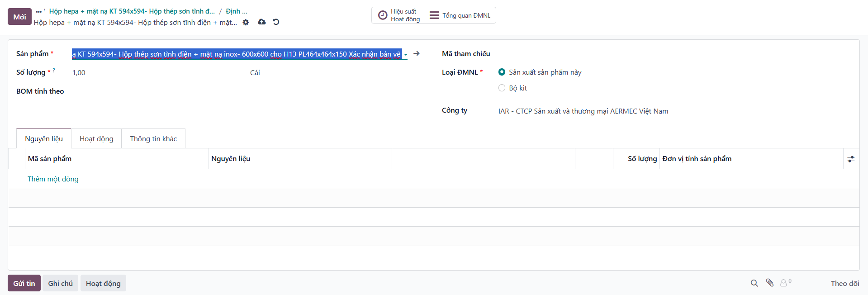Image resolution: width=868 pixels, height=295 pixels.
Task: Open the breadcrumb ellipsis menu
Action: click(38, 11)
